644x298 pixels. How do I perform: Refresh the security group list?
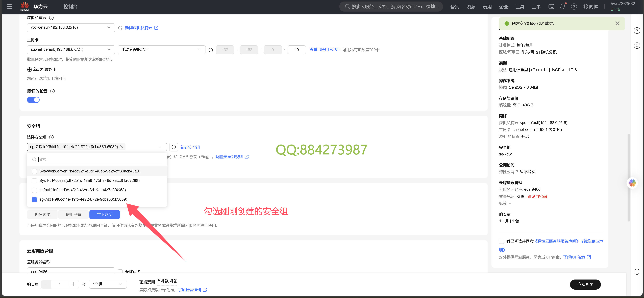click(x=174, y=147)
